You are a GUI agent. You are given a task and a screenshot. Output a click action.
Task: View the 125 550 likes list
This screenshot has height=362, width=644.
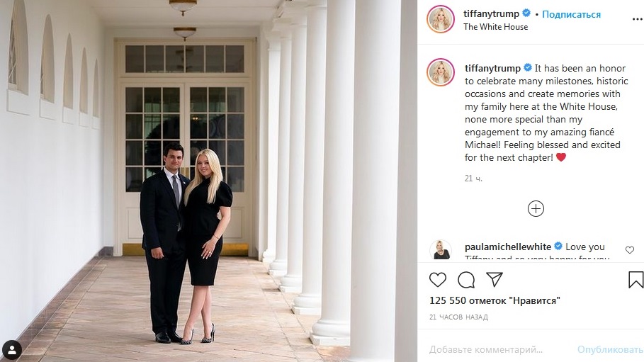(495, 300)
